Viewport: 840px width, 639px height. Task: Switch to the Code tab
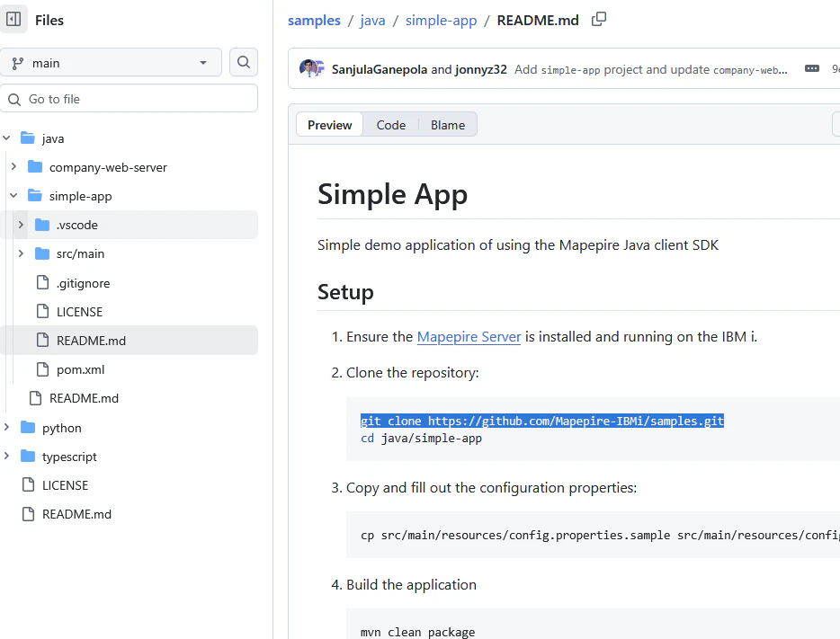pos(391,125)
